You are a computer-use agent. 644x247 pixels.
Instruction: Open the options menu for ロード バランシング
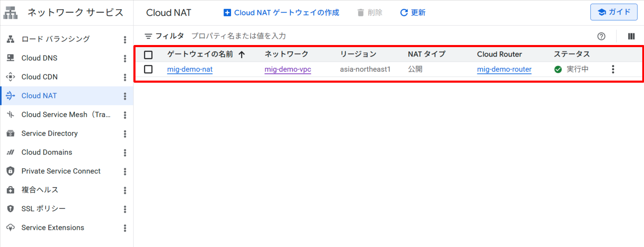click(x=125, y=39)
